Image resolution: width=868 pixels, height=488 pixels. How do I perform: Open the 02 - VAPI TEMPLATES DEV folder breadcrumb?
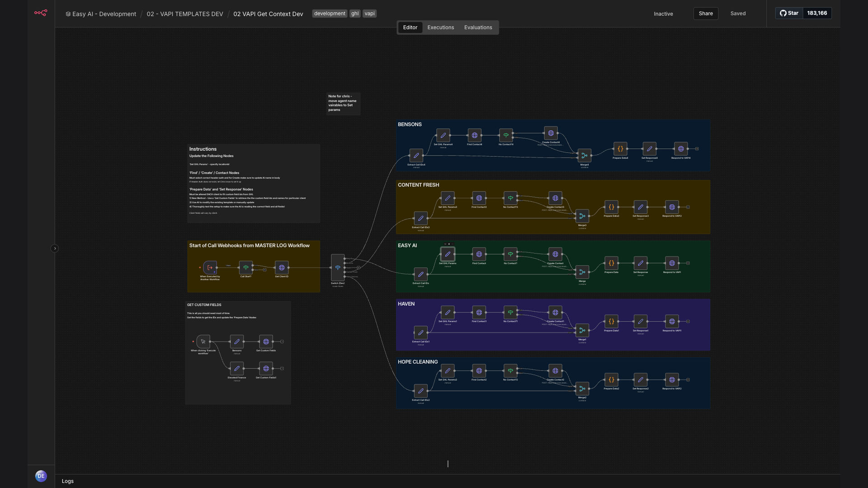pos(185,14)
